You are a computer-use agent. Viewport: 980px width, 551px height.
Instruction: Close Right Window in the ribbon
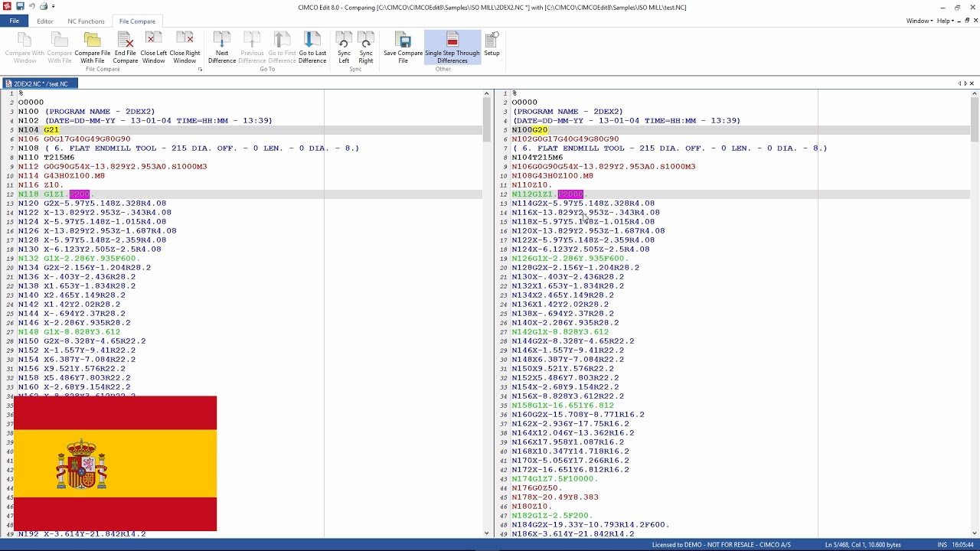point(185,48)
